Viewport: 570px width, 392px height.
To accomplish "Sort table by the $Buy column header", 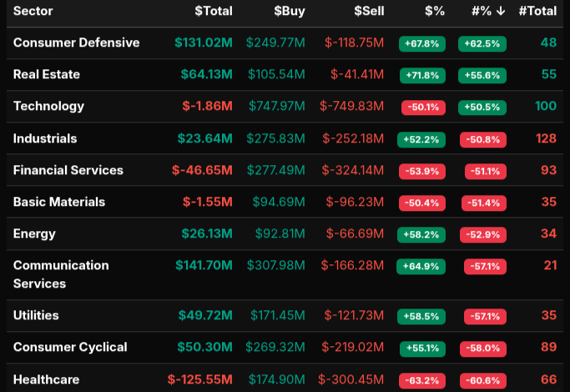I will click(290, 12).
